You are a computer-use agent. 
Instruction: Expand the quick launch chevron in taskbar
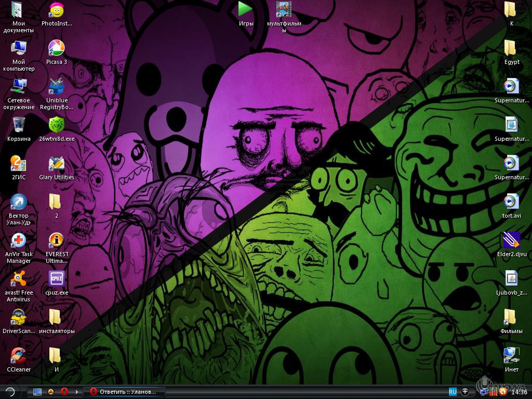coord(77,392)
